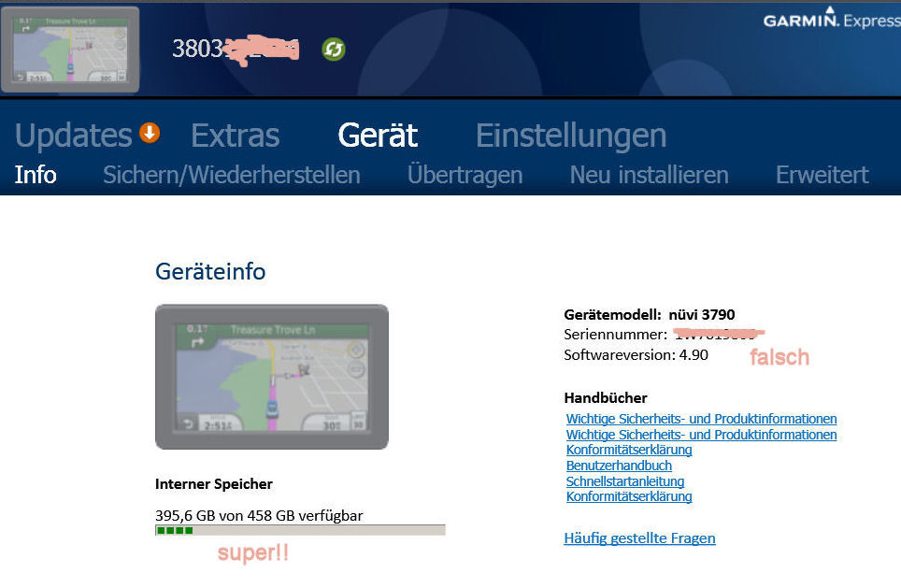This screenshot has width=901, height=588.
Task: Open the Updates section
Action: (x=74, y=136)
